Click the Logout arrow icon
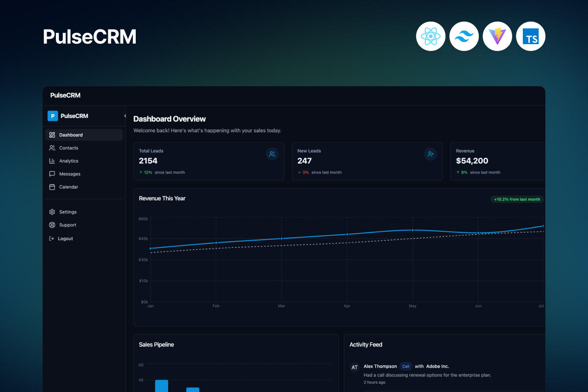This screenshot has height=392, width=588. 52,238
